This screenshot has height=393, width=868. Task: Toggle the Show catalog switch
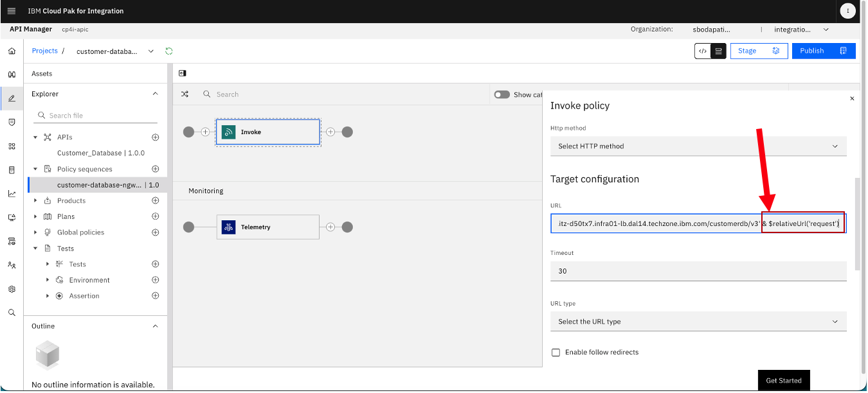tap(502, 94)
